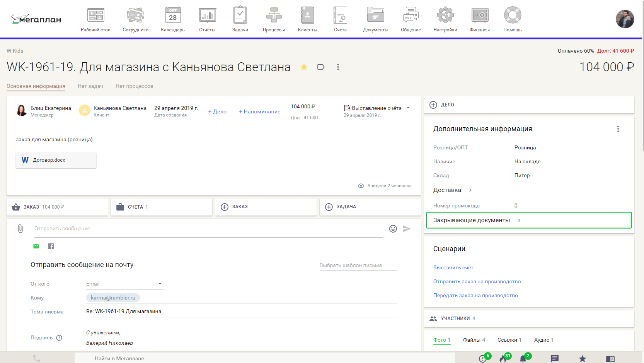Switch to Нет процессов tab

coord(135,86)
